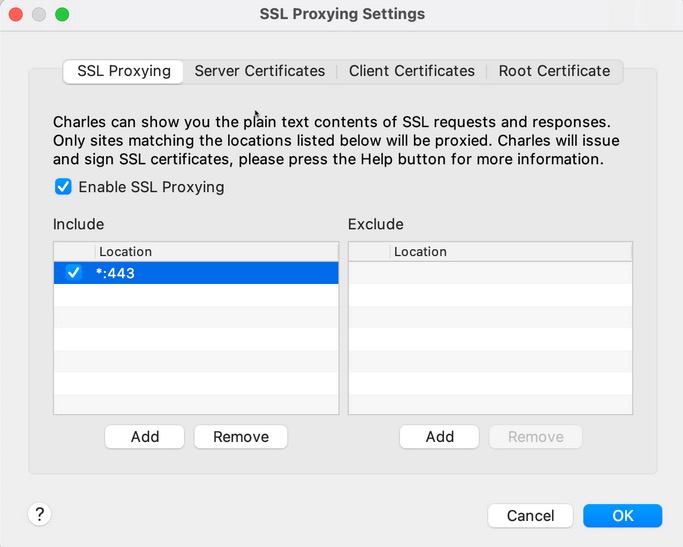Select the *:443 entry text in Include list
The height and width of the screenshot is (547, 683).
click(115, 273)
